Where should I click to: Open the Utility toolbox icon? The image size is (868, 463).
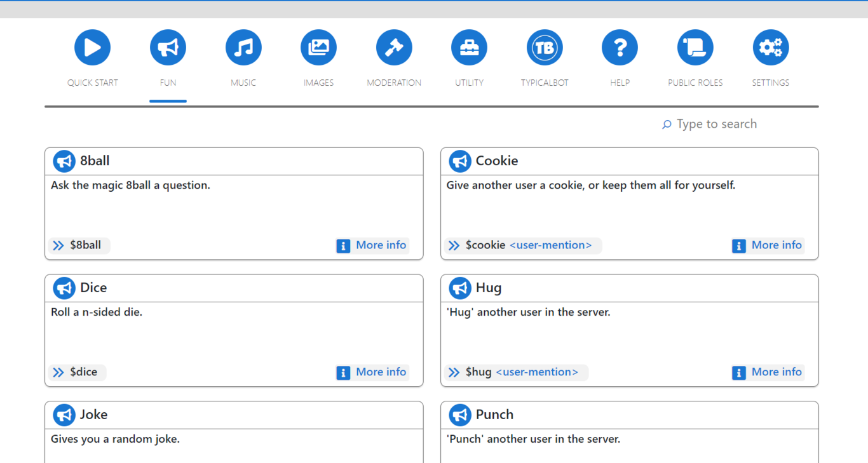click(469, 48)
